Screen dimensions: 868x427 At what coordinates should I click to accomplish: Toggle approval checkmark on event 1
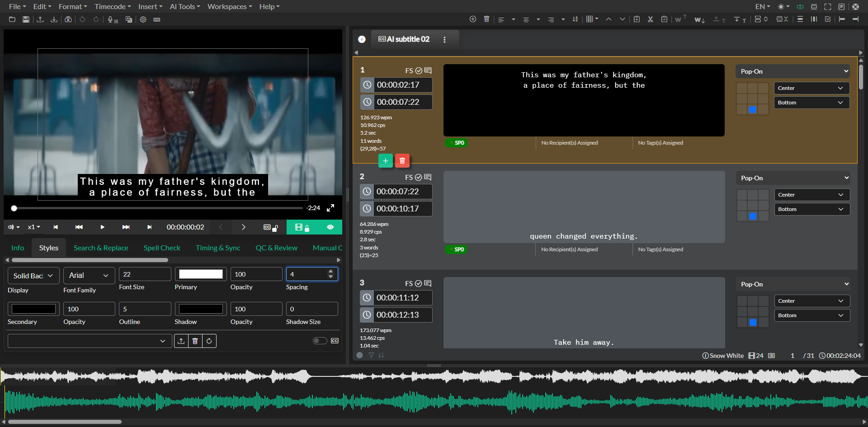(419, 70)
